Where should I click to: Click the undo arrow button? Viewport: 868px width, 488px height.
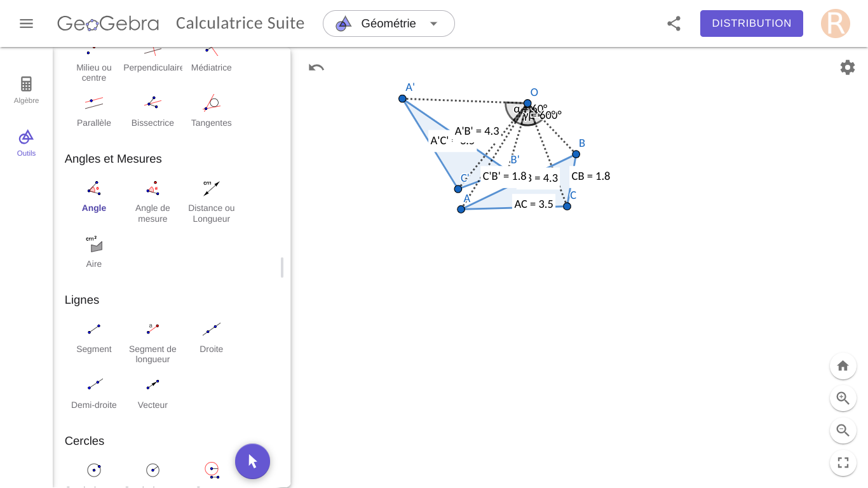click(x=316, y=67)
